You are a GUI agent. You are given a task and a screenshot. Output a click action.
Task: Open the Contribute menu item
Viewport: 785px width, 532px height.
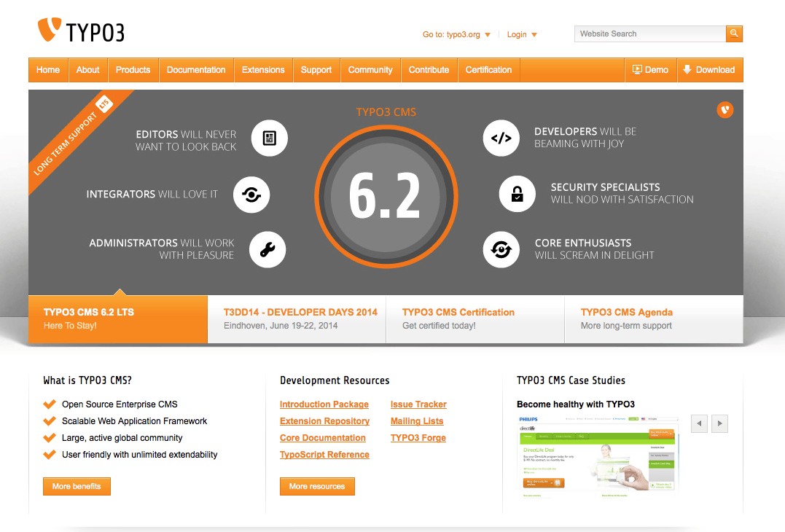[429, 70]
